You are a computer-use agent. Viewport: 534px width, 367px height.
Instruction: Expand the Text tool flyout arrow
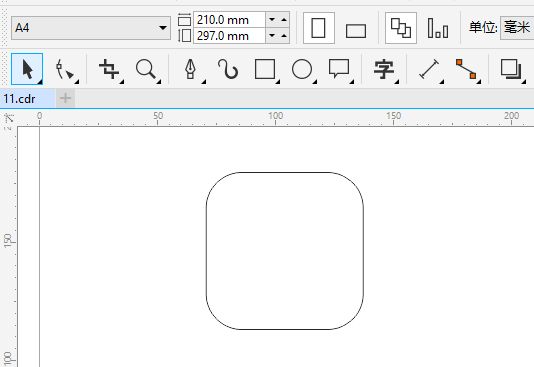click(x=397, y=82)
